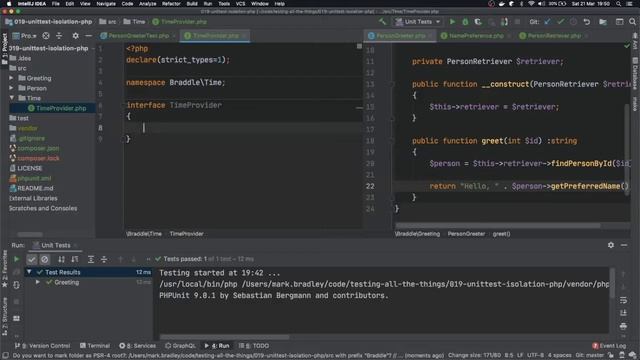Click the Project Structure icon in toolbar
This screenshot has height=360, width=640.
coord(603,22)
